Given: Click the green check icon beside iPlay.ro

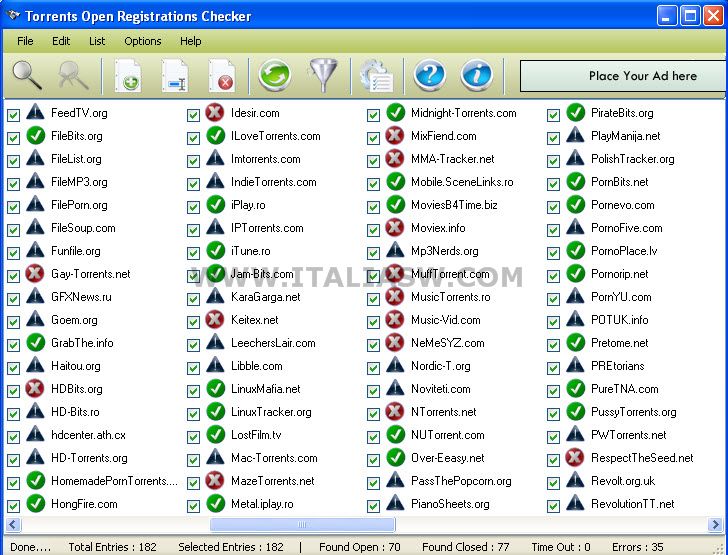Looking at the screenshot, I should tap(216, 204).
